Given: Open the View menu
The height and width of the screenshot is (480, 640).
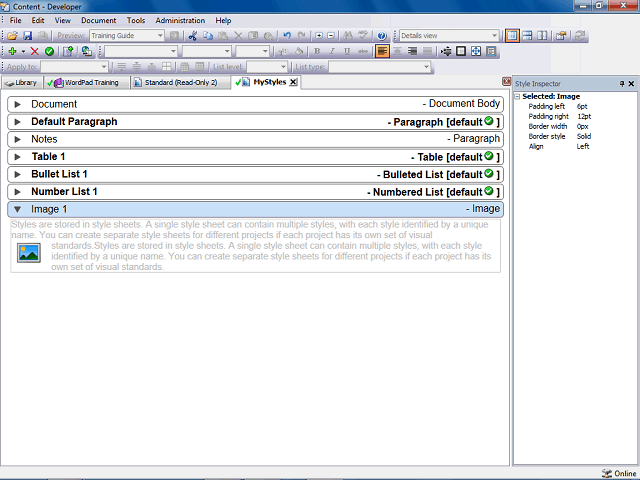Looking at the screenshot, I should pos(62,20).
